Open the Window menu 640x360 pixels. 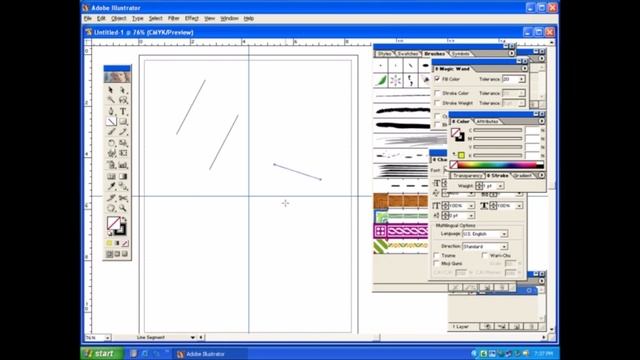tap(229, 18)
